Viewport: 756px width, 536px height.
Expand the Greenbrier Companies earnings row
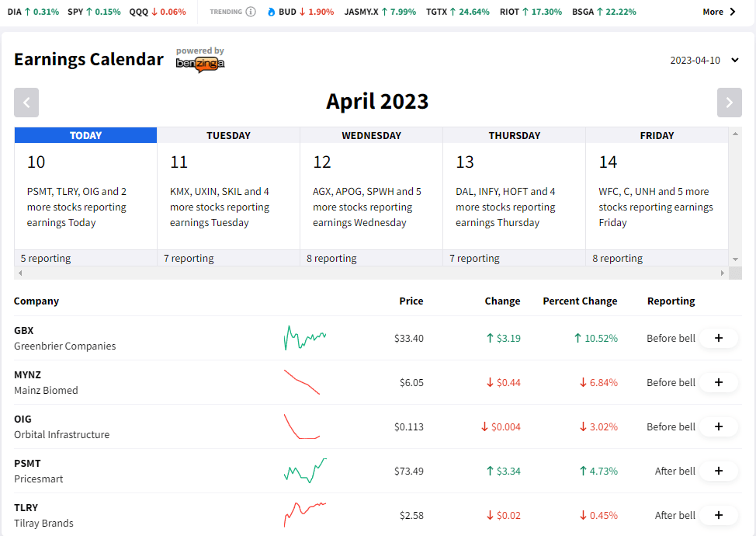(718, 338)
